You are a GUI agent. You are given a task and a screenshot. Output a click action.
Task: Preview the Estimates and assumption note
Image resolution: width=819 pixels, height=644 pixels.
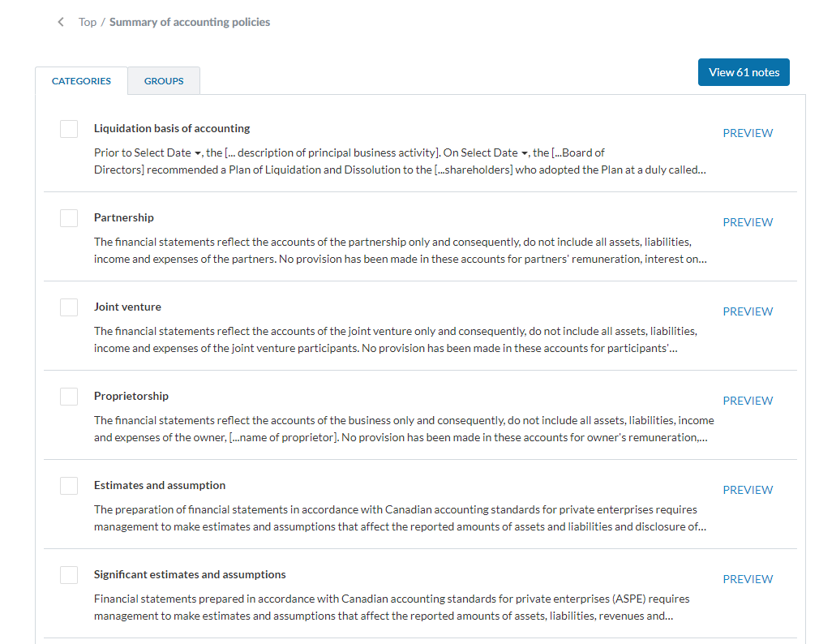[748, 490]
